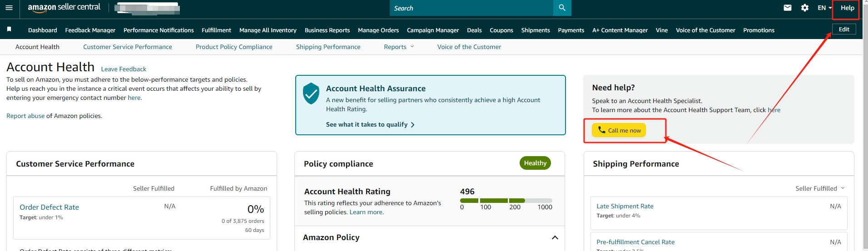Go to Dashboard

43,30
